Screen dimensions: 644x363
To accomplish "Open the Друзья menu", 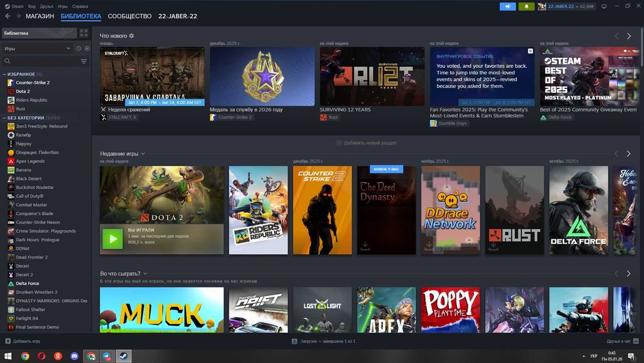I will pyautogui.click(x=46, y=6).
